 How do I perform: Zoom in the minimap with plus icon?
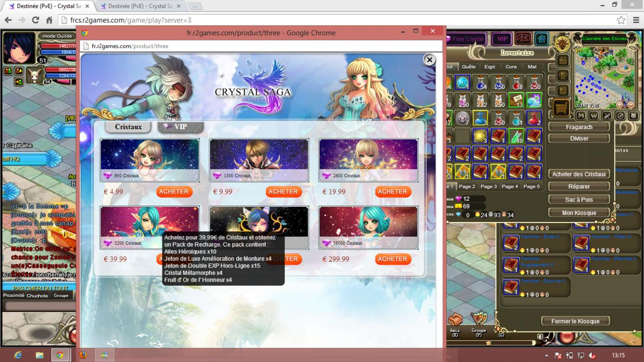pos(620,105)
